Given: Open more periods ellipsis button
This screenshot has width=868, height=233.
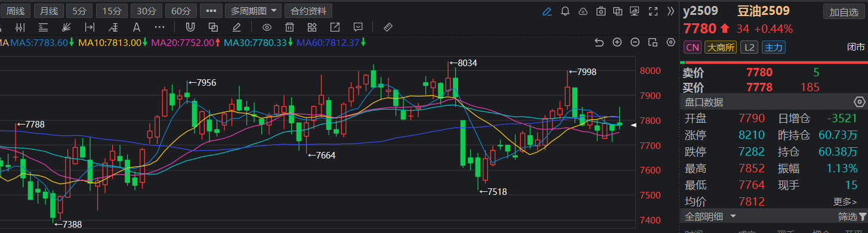Looking at the screenshot, I should tap(211, 11).
